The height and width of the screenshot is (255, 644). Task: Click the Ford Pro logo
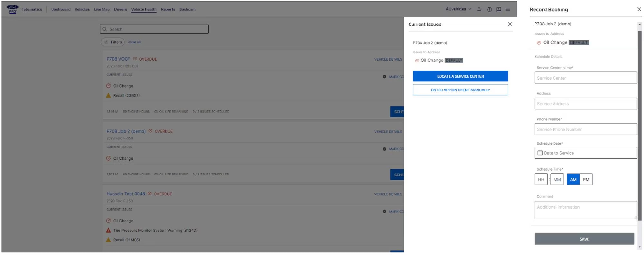(13, 9)
